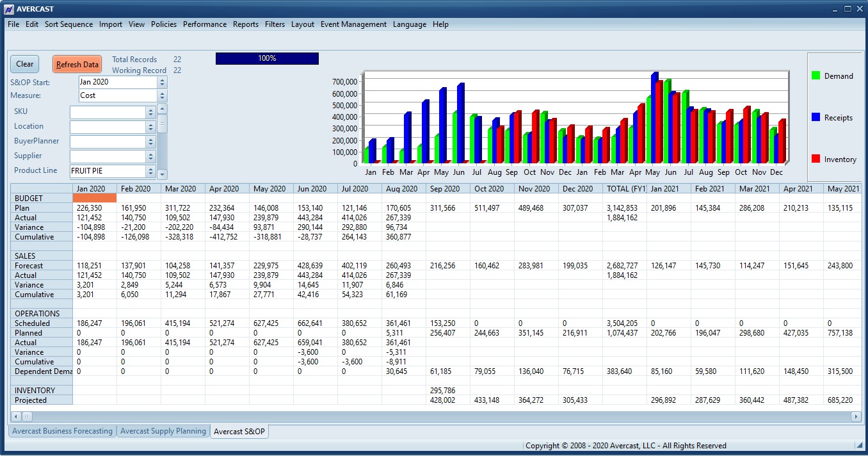
Task: Expand the Measure combo box
Action: [162, 95]
